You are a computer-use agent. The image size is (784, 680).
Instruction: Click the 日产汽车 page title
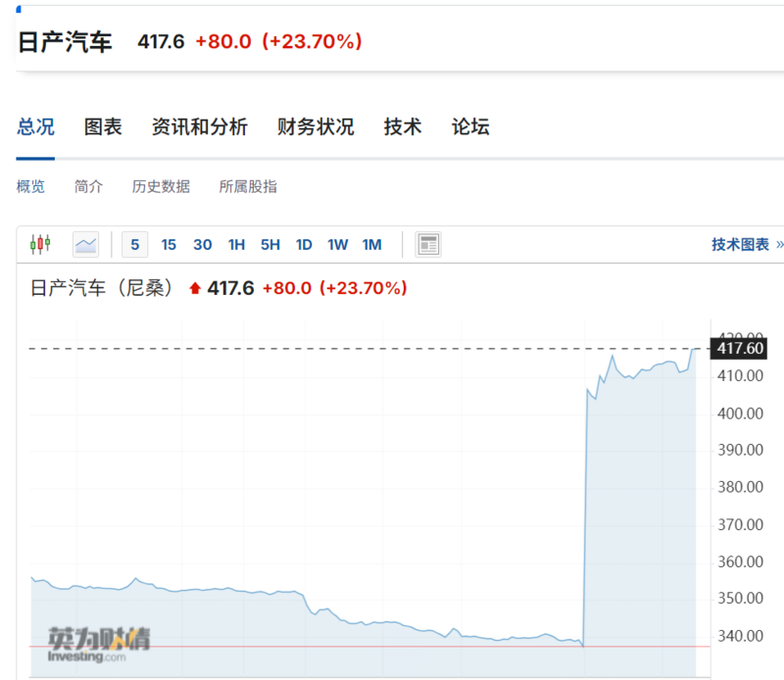[65, 42]
